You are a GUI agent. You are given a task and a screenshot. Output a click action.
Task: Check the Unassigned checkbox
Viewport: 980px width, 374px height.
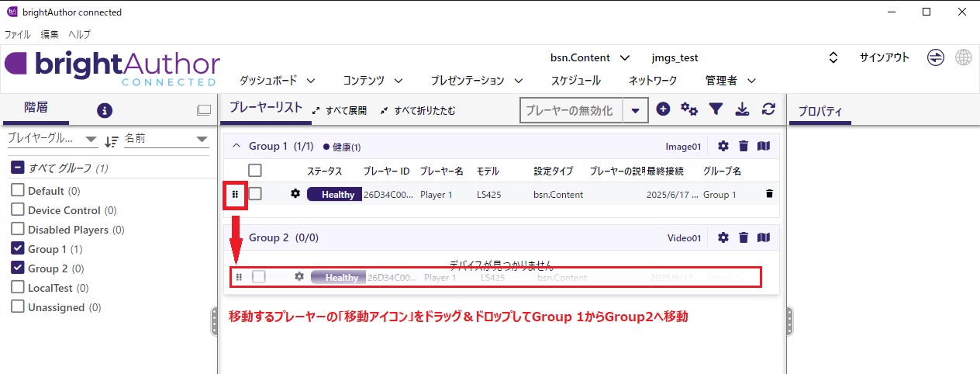(18, 306)
